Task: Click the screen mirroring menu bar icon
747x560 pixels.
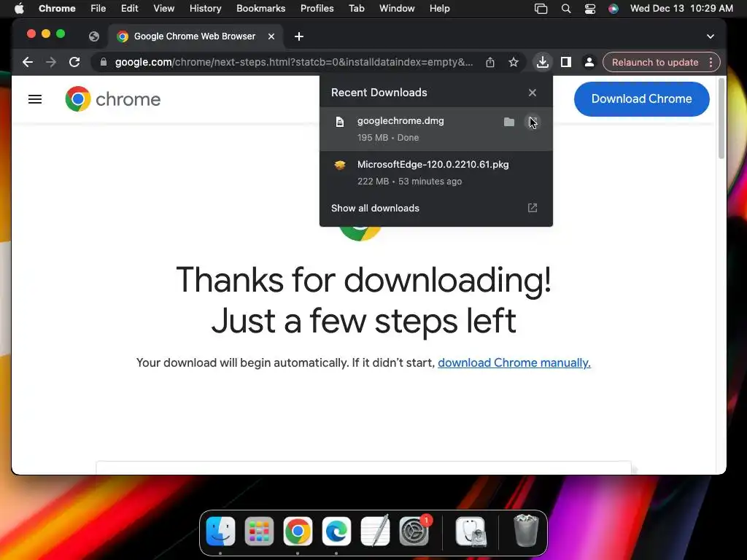Action: (x=541, y=9)
